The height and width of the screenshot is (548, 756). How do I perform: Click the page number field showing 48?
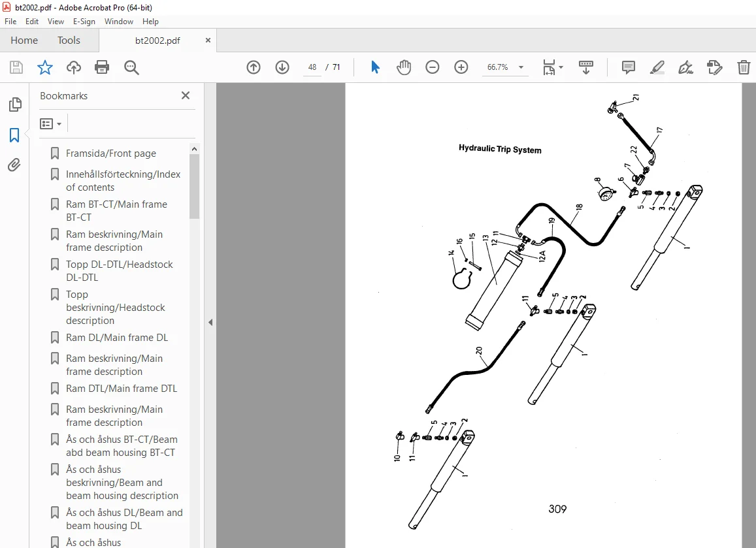312,67
